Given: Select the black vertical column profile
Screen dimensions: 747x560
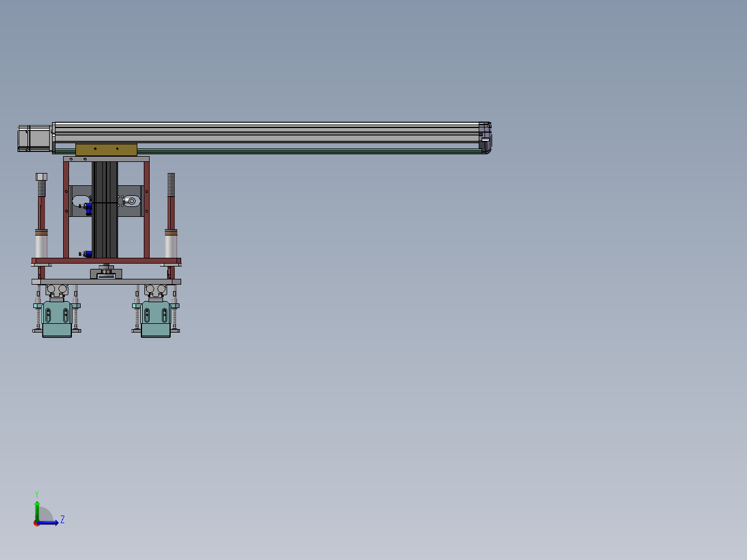Looking at the screenshot, I should (105, 210).
